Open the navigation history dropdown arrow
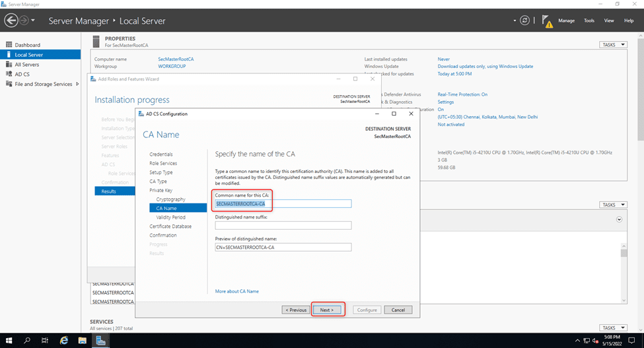The image size is (644, 348). pos(33,20)
